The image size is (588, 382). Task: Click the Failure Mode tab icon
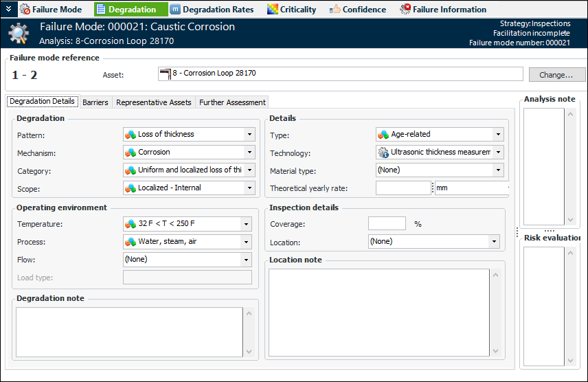coord(25,10)
